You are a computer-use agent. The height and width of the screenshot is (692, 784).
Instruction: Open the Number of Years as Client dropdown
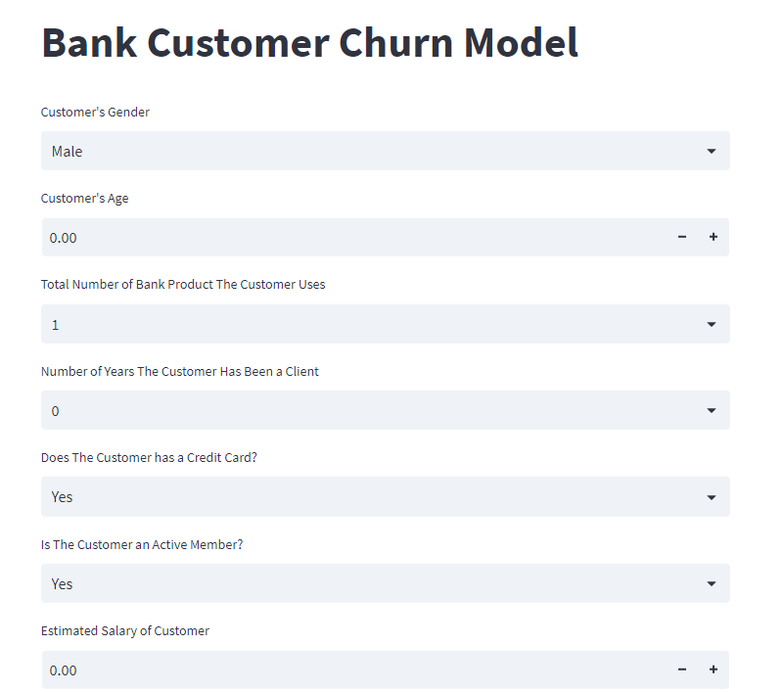(x=385, y=410)
